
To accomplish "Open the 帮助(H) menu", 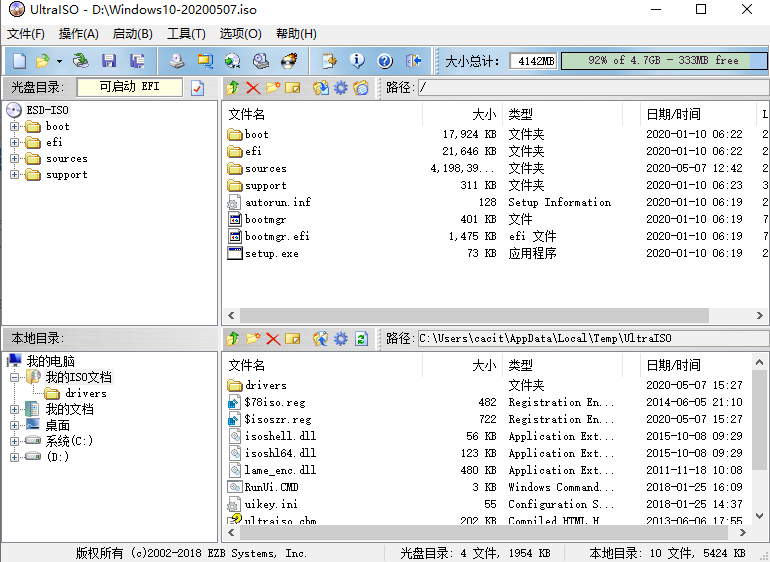I will pyautogui.click(x=296, y=34).
